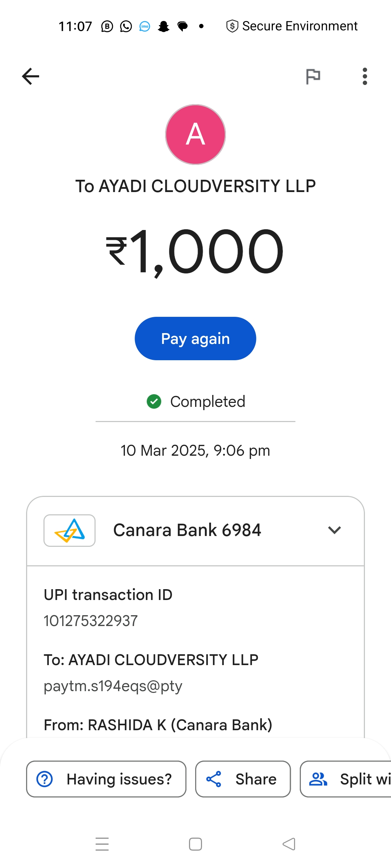Image resolution: width=391 pixels, height=868 pixels.
Task: Tap the Android back triangle button
Action: [x=289, y=844]
